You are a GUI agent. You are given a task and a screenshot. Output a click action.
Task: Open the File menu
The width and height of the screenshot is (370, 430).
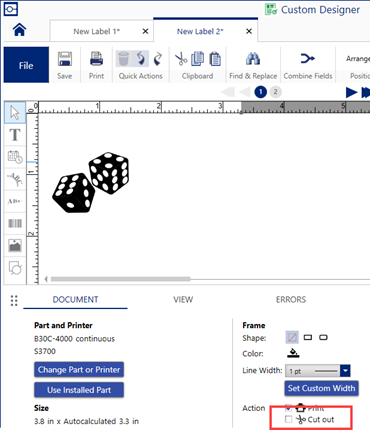tap(26, 65)
